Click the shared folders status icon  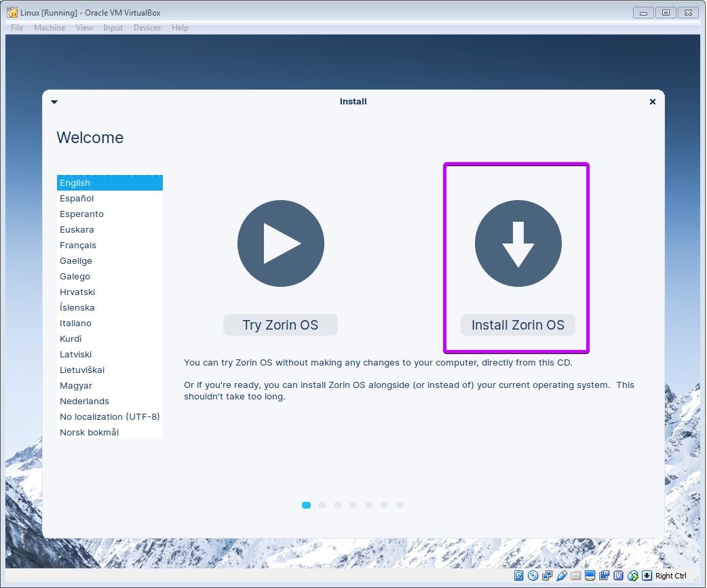pyautogui.click(x=576, y=575)
